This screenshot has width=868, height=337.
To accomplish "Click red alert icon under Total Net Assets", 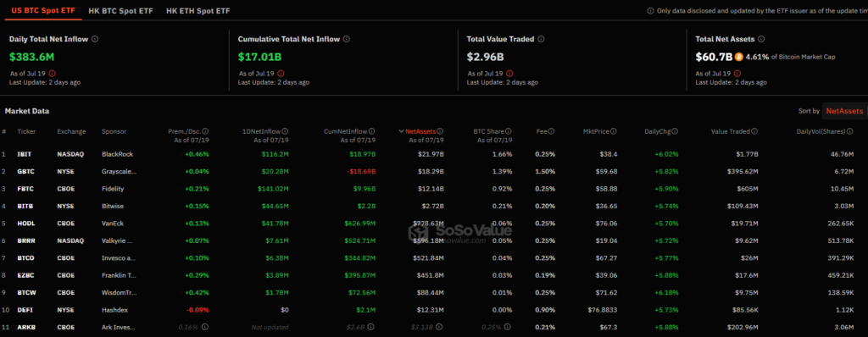I will pos(737,73).
